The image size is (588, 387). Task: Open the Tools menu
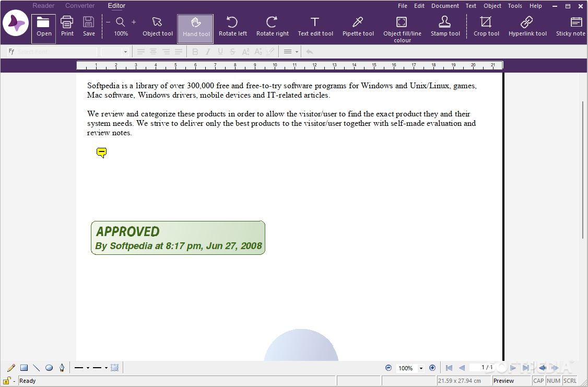[515, 6]
